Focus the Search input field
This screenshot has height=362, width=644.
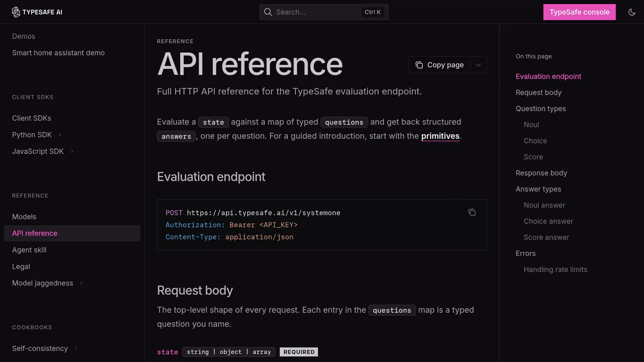[324, 12]
